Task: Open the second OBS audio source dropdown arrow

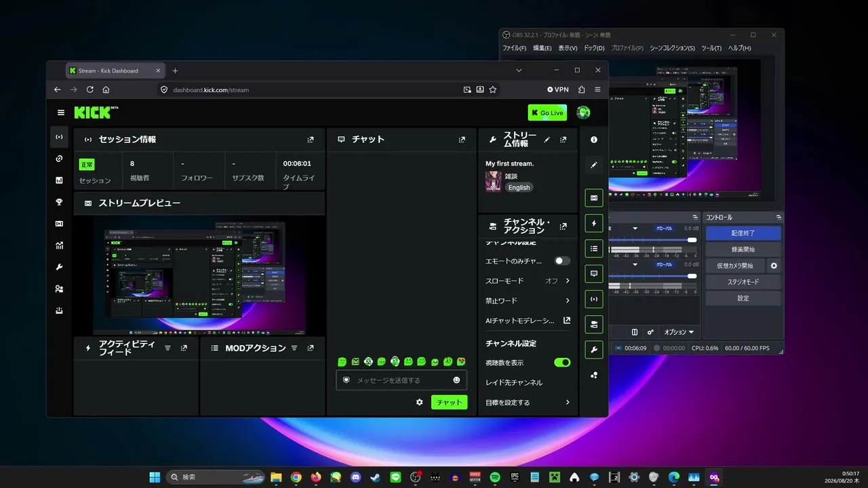Action: pyautogui.click(x=635, y=265)
